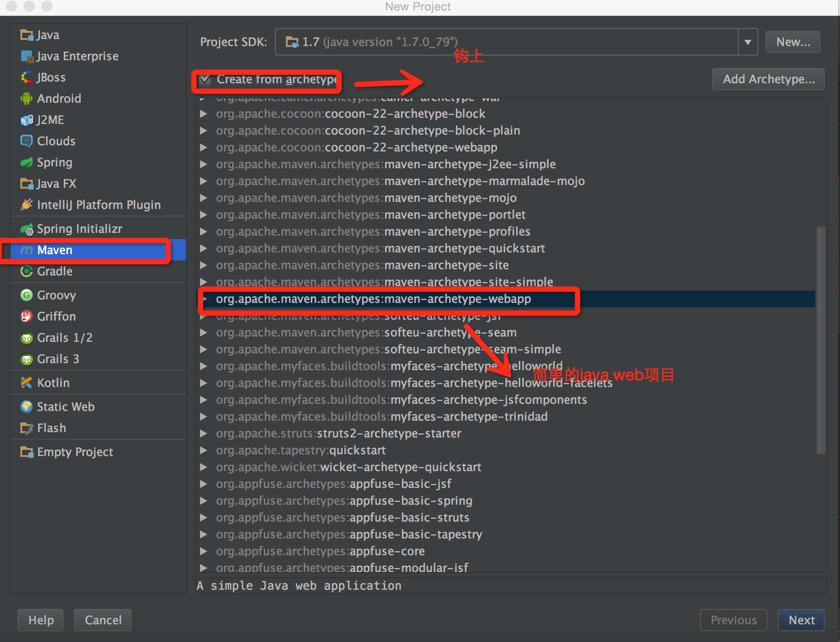This screenshot has height=642, width=840.
Task: Expand maven-archetype-j2ee-simple node
Action: [204, 164]
